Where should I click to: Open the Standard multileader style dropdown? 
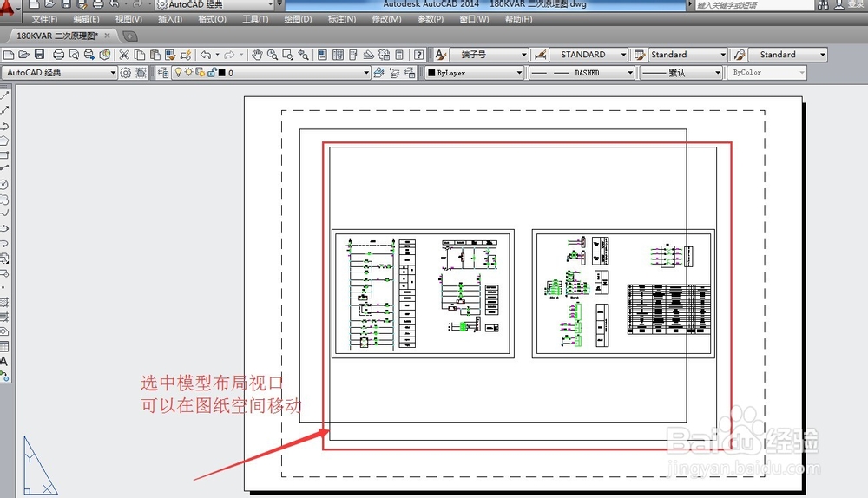pos(787,55)
